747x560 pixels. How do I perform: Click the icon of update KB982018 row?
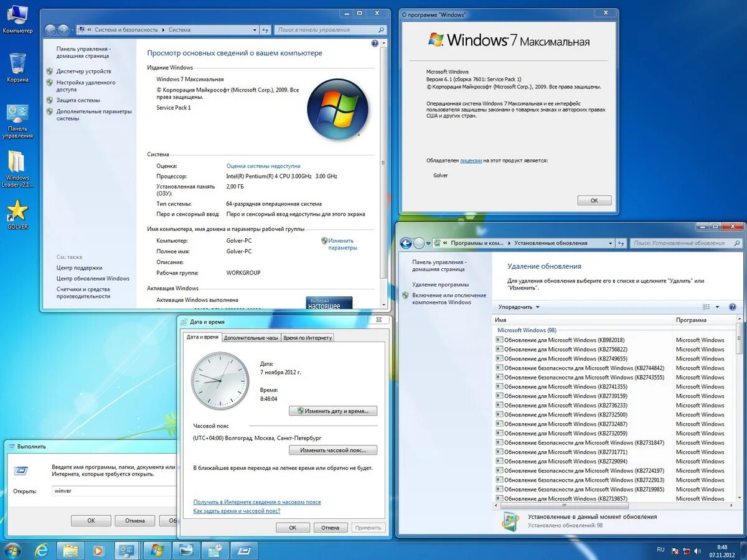(x=499, y=340)
